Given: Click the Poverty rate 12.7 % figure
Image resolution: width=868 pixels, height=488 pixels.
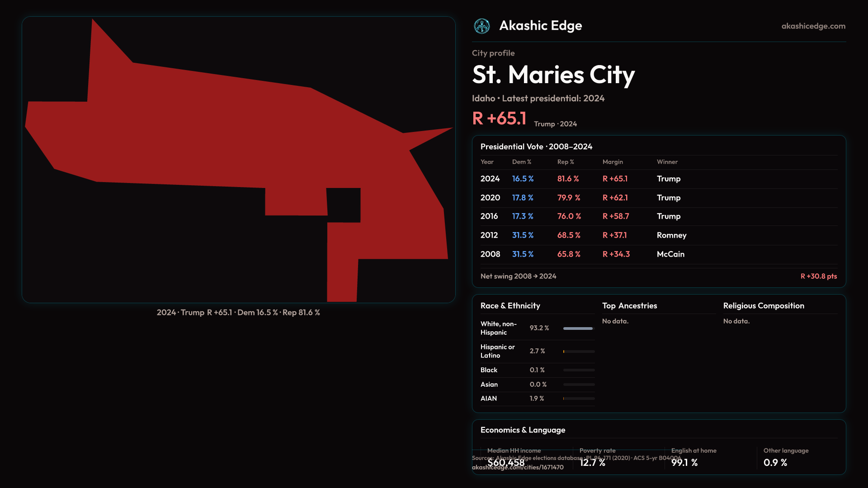Looking at the screenshot, I should [592, 463].
